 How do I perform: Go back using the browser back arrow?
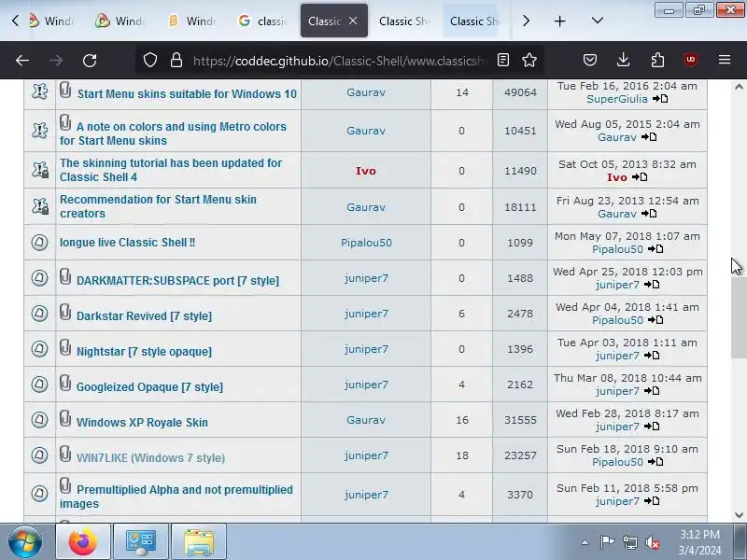click(x=22, y=60)
